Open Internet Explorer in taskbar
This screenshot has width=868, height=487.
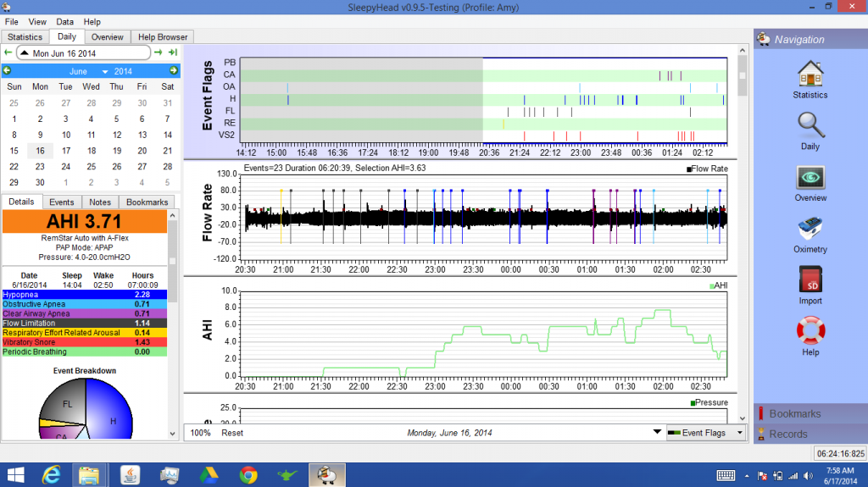pos(52,475)
